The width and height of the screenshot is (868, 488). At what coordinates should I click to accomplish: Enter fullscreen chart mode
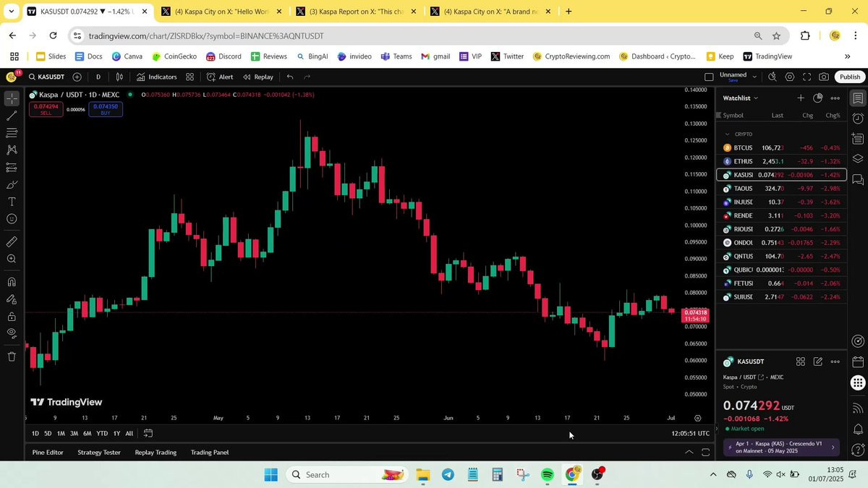pos(807,77)
